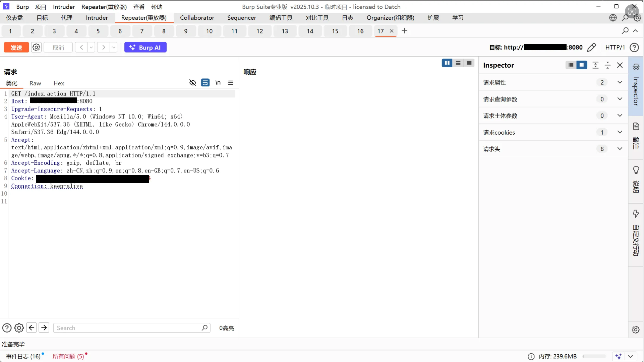Open the Burp AI status sparkle icon
This screenshot has width=644, height=362.
coord(619,356)
